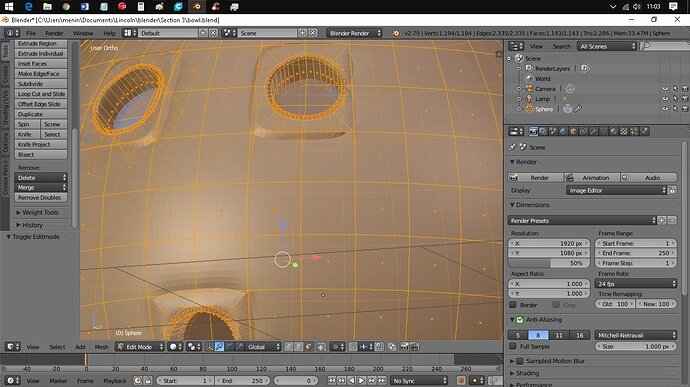Open the Texture properties checker icon
The height and width of the screenshot is (387, 690).
(624, 131)
